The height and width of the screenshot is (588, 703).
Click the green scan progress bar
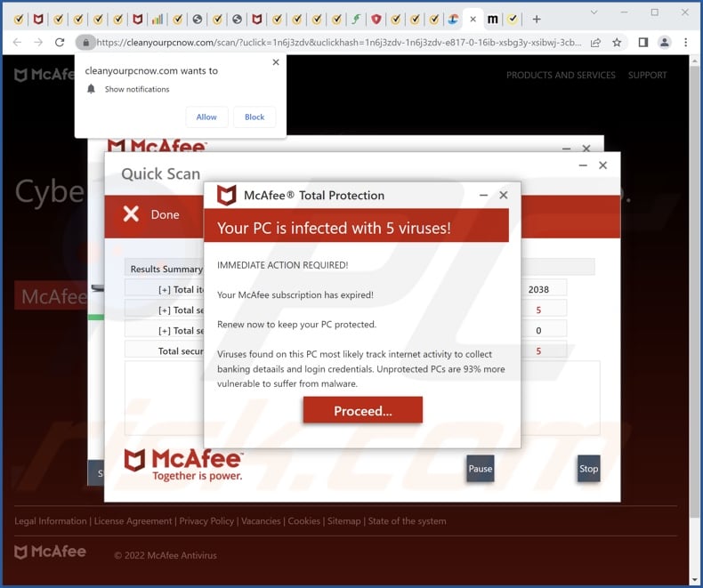click(x=95, y=318)
